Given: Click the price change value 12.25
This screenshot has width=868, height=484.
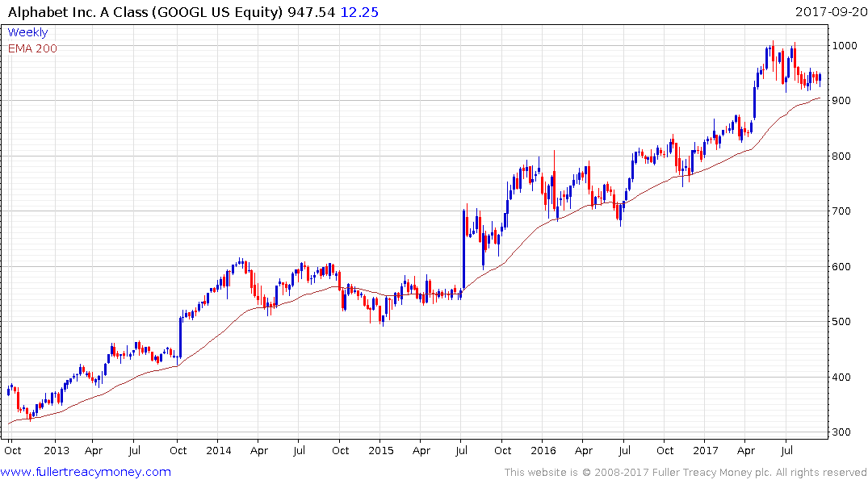Looking at the screenshot, I should tap(359, 12).
